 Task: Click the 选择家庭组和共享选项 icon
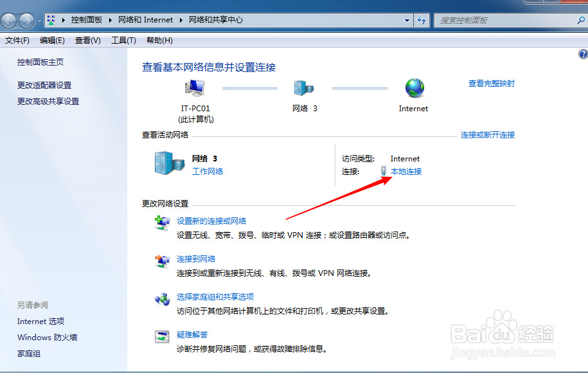(162, 299)
